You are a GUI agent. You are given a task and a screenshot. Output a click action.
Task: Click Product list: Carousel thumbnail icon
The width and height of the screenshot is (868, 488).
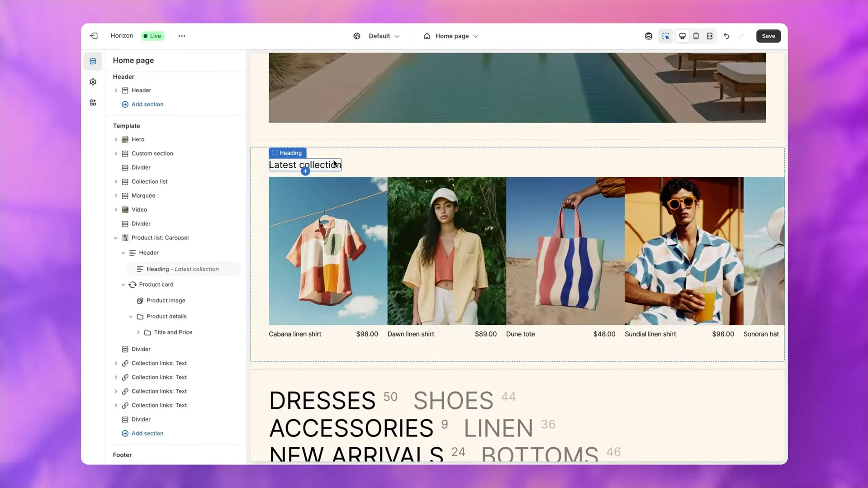pyautogui.click(x=125, y=237)
